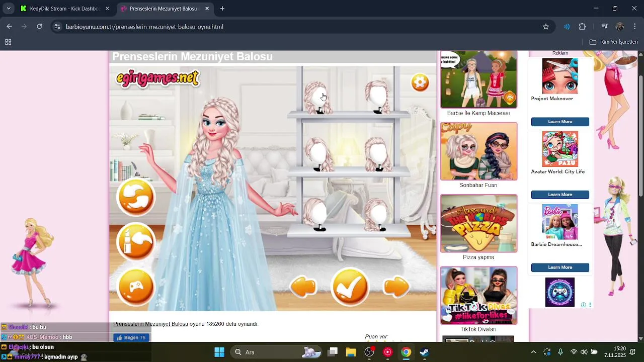The image size is (644, 362).
Task: Open the Chrome extensions puzzle icon
Action: pyautogui.click(x=582, y=27)
